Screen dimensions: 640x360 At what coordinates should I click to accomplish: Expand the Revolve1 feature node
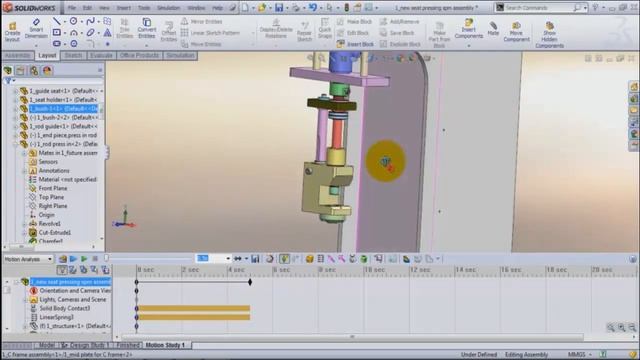pyautogui.click(x=24, y=224)
